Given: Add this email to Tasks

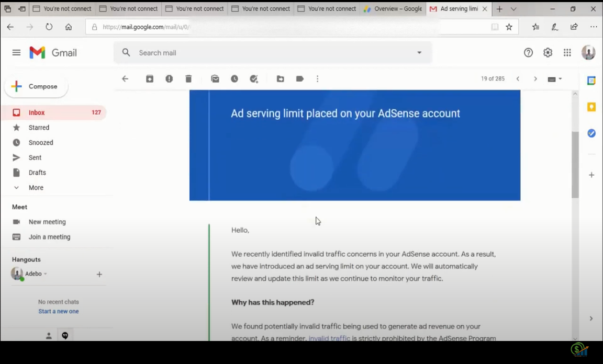Looking at the screenshot, I should (x=254, y=79).
